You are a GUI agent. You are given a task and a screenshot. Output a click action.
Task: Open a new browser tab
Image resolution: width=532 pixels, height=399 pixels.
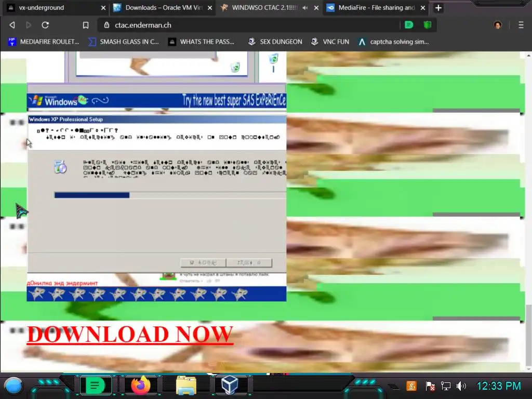[438, 8]
